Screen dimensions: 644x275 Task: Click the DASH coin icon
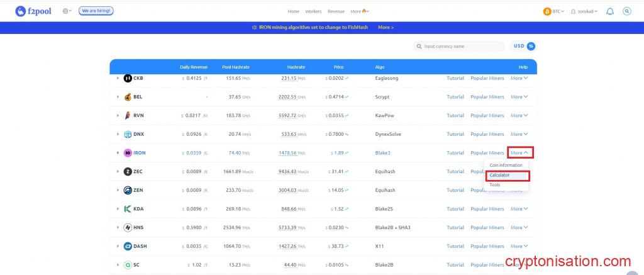pyautogui.click(x=128, y=246)
